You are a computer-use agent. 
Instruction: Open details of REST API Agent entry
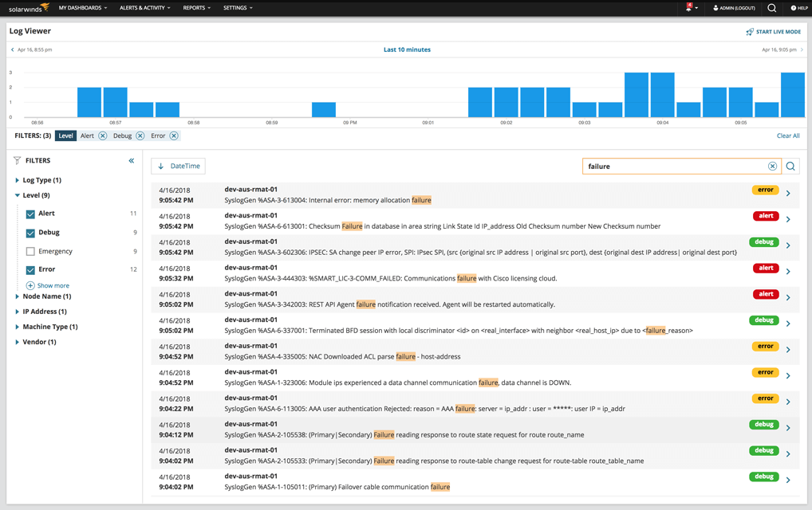[788, 298]
